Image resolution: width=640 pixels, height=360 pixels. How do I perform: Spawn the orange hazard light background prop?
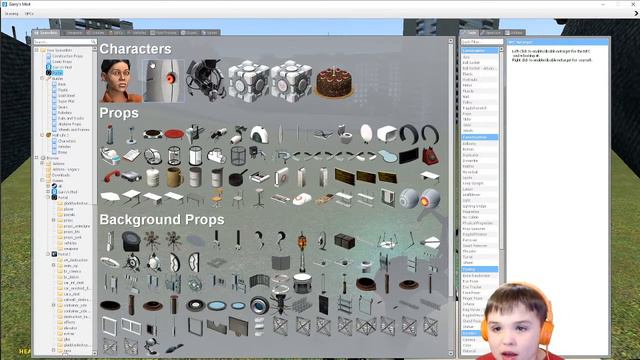tap(302, 241)
